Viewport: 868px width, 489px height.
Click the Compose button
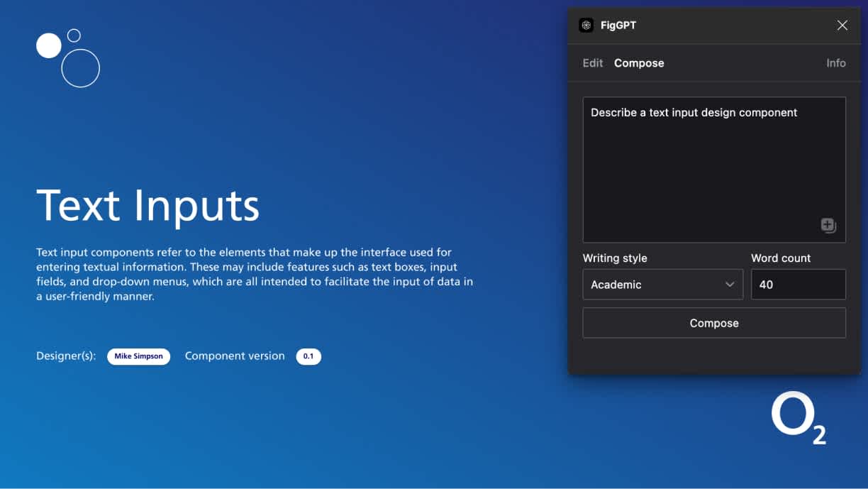pyautogui.click(x=714, y=323)
